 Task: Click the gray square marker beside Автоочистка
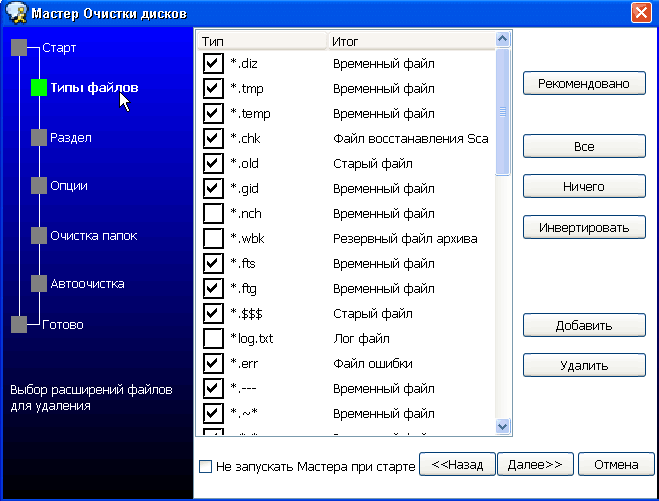click(39, 283)
